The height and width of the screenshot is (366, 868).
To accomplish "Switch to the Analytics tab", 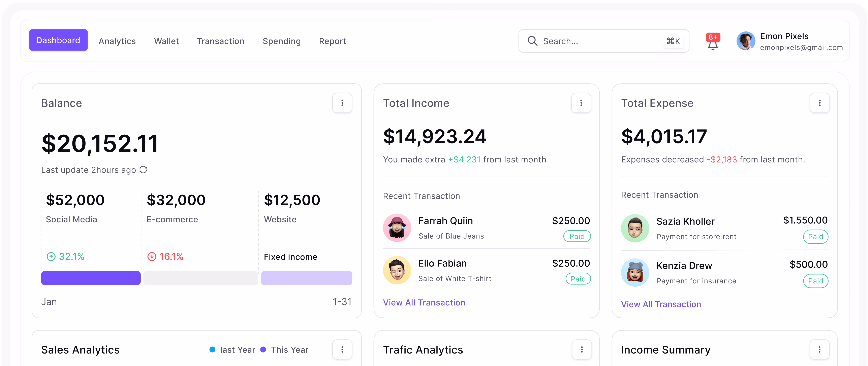I will pos(117,41).
